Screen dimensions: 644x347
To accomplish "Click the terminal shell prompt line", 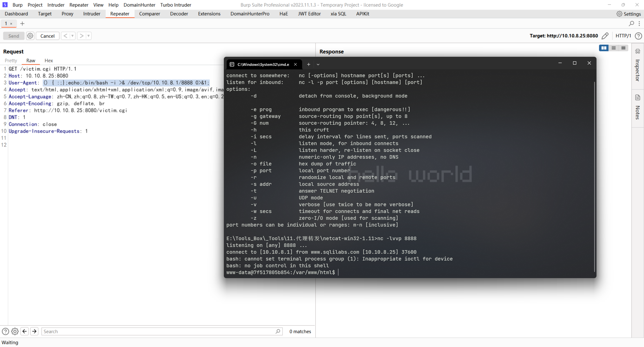I will coord(281,272).
